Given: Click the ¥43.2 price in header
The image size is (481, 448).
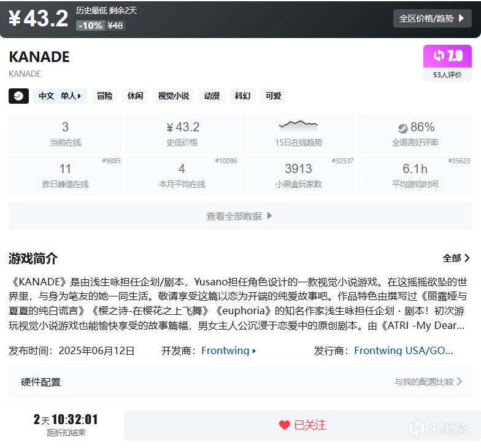Looking at the screenshot, I should point(38,18).
